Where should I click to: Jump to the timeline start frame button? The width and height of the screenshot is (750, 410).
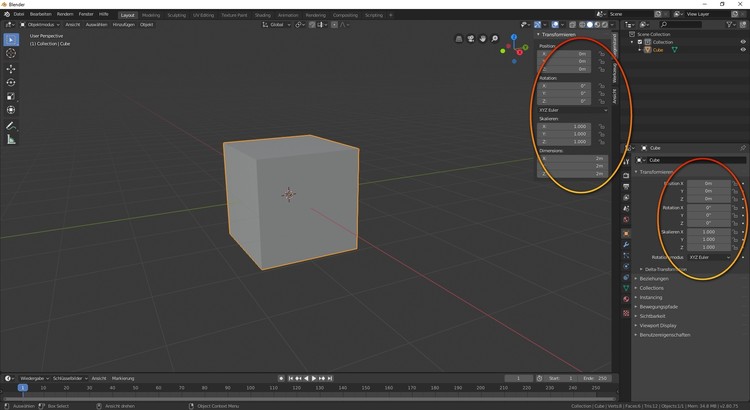click(290, 378)
